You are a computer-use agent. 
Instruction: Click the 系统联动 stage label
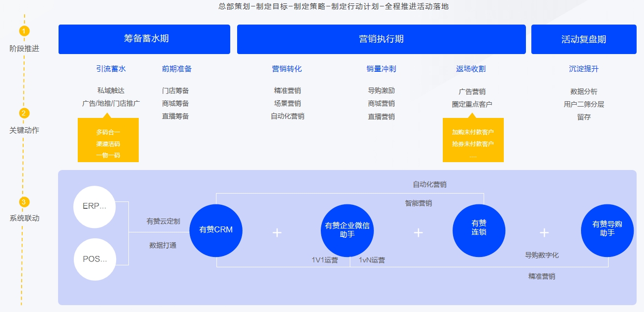(24, 218)
